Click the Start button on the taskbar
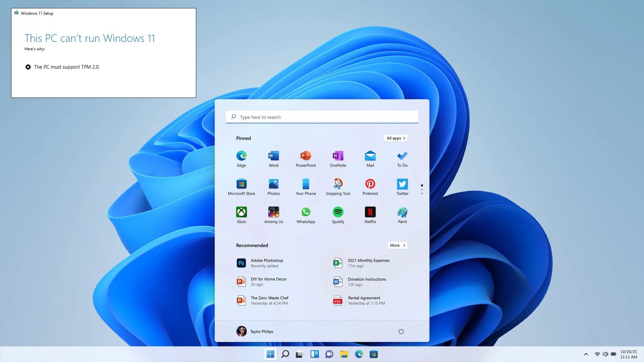The image size is (644, 362). pos(270,354)
